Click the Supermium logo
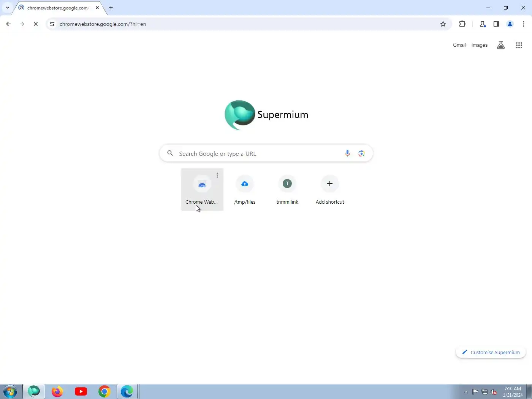Screen dimensions: 532x399 coord(266,115)
